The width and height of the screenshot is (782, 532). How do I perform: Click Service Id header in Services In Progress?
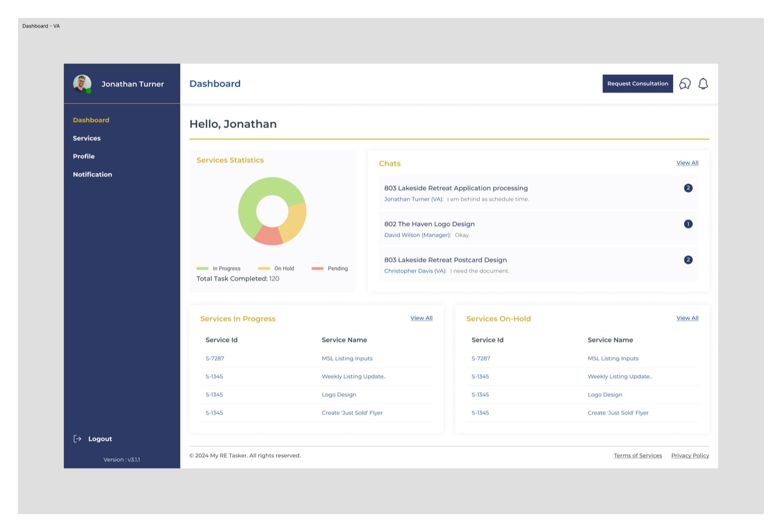click(222, 340)
